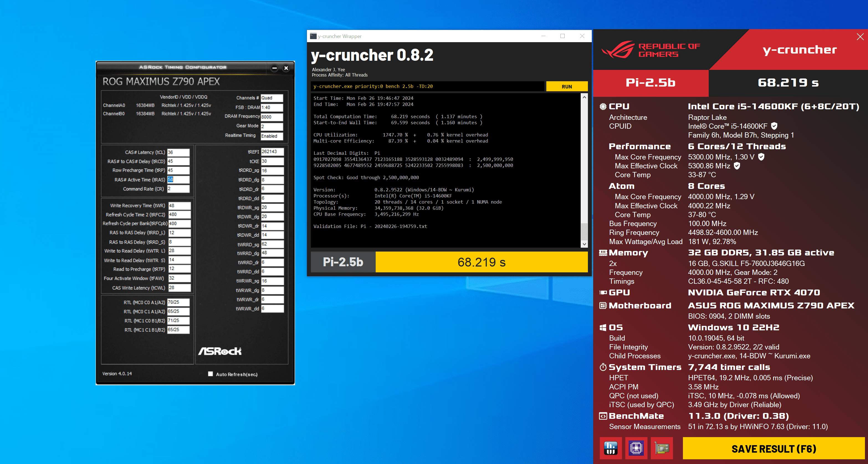Click the ASRock logo
The image size is (868, 464).
click(220, 351)
